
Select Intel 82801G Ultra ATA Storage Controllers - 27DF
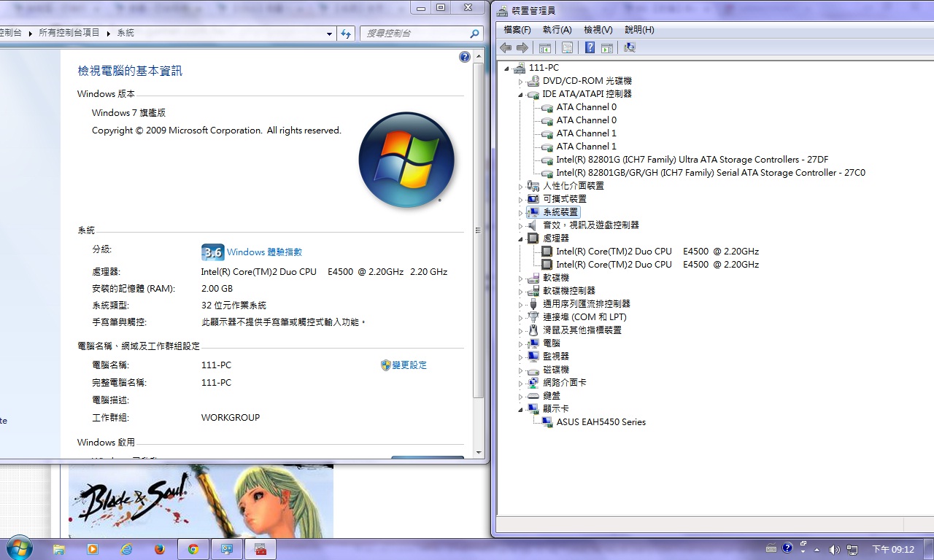click(x=692, y=160)
